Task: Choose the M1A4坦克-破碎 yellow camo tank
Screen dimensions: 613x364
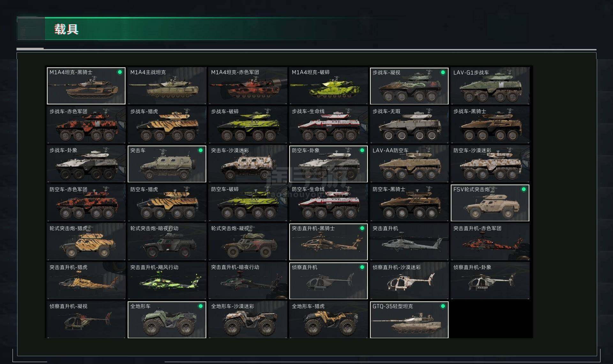Action: pos(328,86)
